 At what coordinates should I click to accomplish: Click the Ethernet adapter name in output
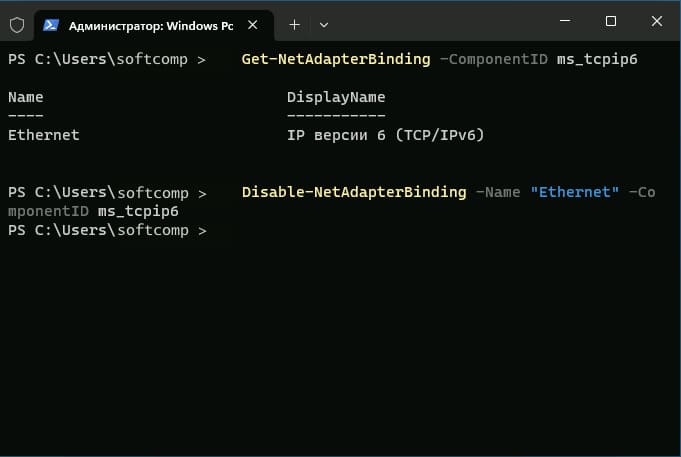tap(43, 135)
